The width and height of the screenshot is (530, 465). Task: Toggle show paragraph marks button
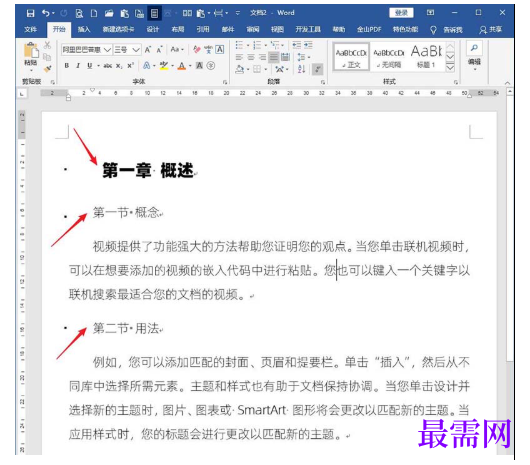click(x=317, y=69)
